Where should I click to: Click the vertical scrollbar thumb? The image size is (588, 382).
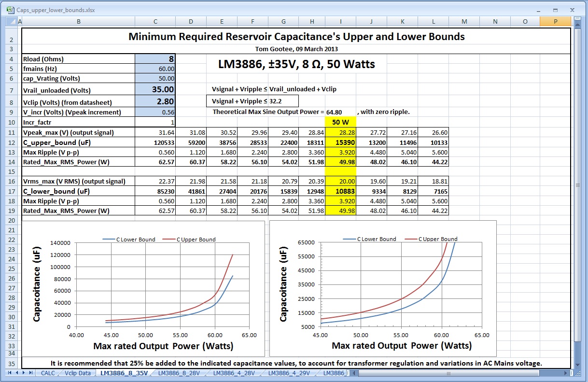578,185
